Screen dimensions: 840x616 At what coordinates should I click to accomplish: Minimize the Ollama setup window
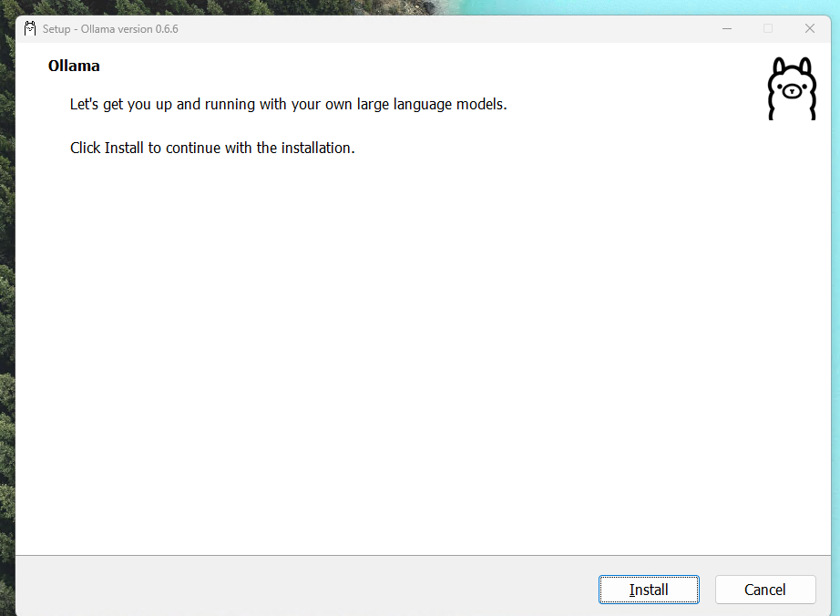[727, 29]
